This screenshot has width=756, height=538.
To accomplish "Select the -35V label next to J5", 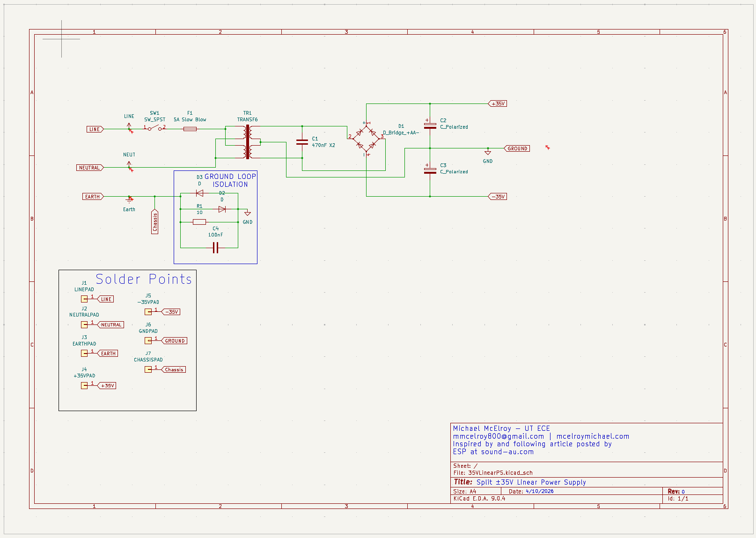I will pos(171,312).
